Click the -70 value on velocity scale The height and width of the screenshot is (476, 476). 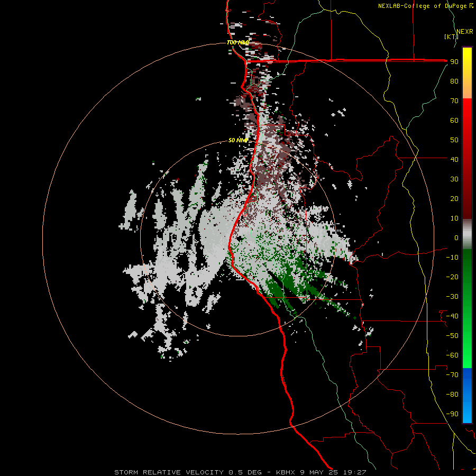pyautogui.click(x=452, y=375)
